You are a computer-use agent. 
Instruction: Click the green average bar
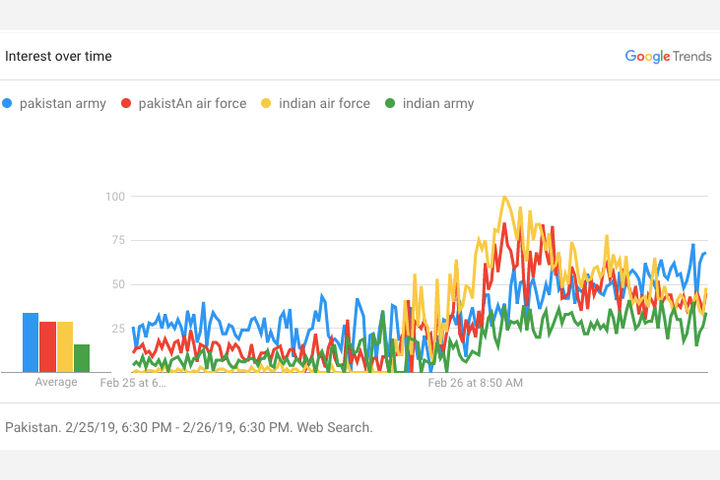(x=82, y=357)
